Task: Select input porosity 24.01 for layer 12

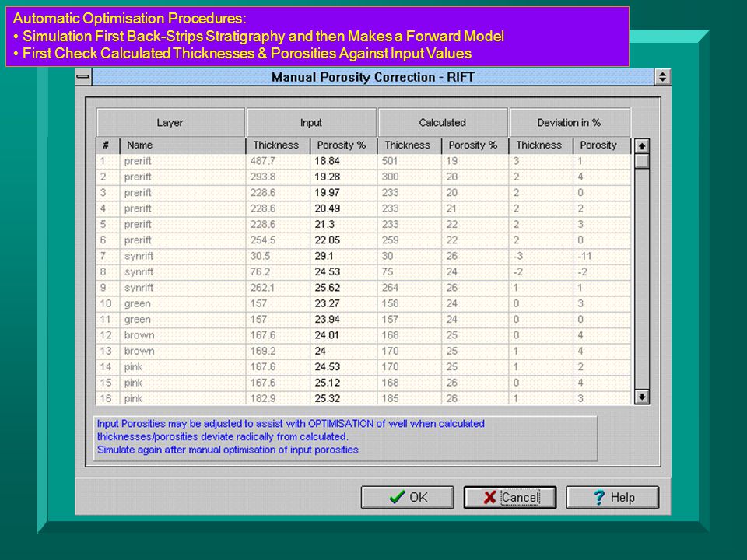Action: pos(343,335)
